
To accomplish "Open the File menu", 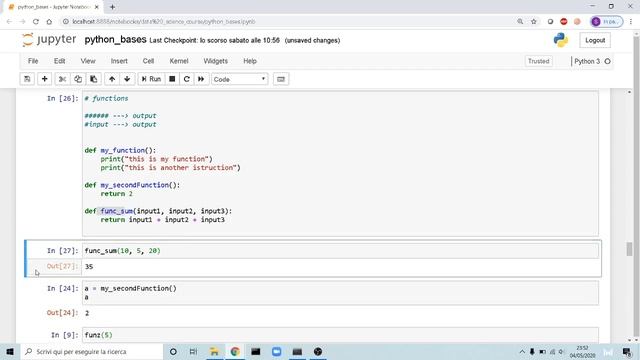I will click(x=33, y=61).
